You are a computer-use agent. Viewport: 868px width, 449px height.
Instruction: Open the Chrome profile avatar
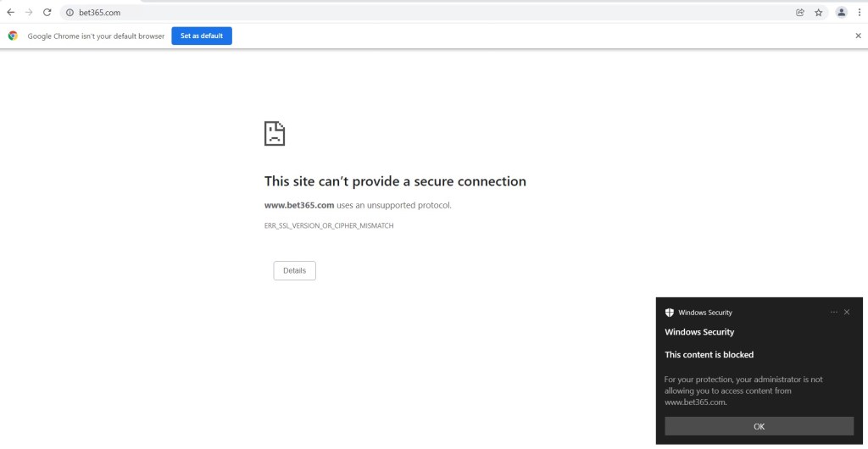[841, 13]
